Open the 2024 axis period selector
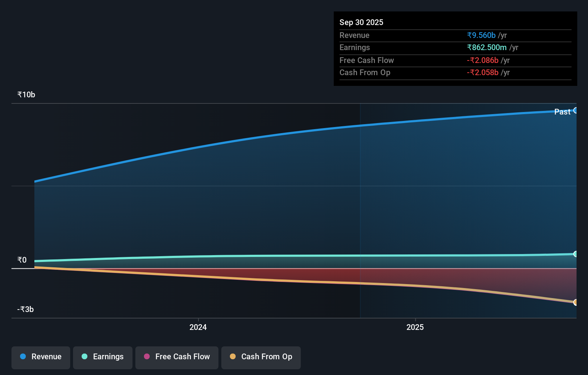Screen dimensions: 588x375 [198, 327]
